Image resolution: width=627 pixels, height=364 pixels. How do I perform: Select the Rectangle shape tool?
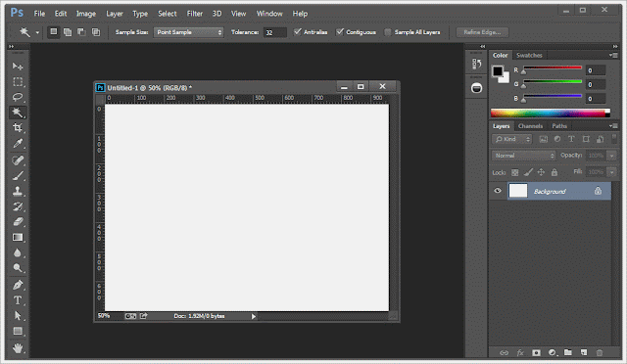[x=18, y=332]
